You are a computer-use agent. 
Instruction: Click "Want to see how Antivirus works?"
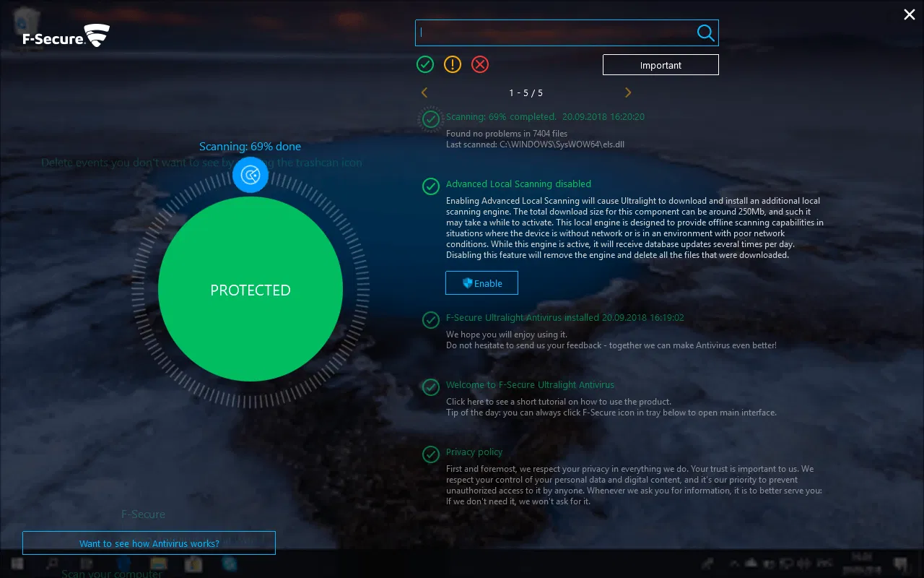[149, 543]
